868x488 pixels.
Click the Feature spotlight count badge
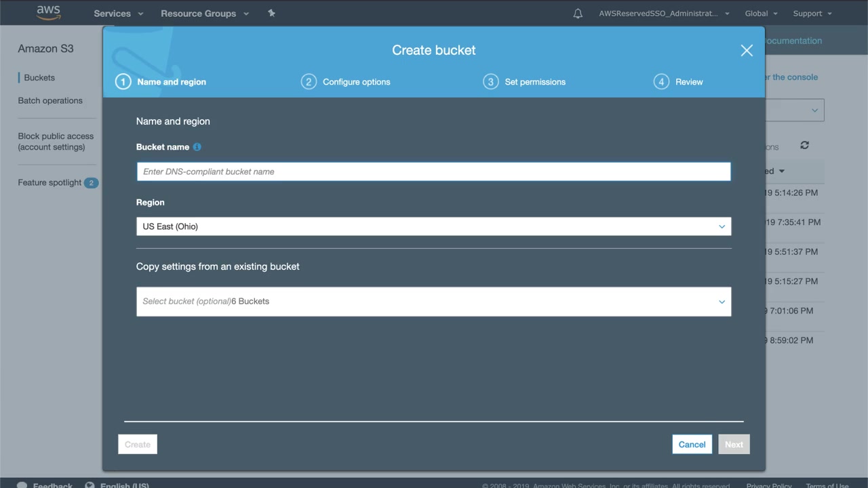point(91,183)
